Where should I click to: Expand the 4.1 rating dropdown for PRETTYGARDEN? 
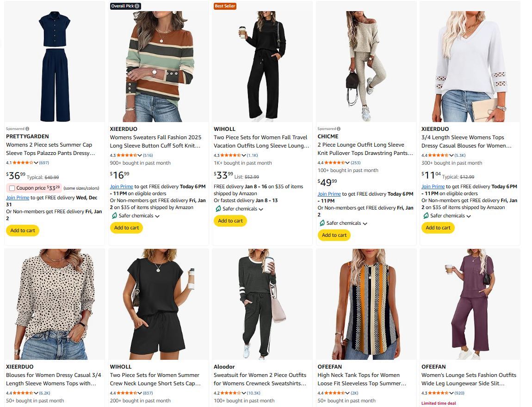(x=36, y=163)
